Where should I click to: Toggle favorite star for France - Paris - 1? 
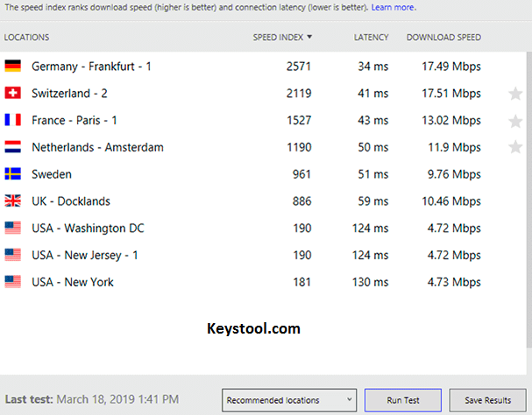[515, 121]
